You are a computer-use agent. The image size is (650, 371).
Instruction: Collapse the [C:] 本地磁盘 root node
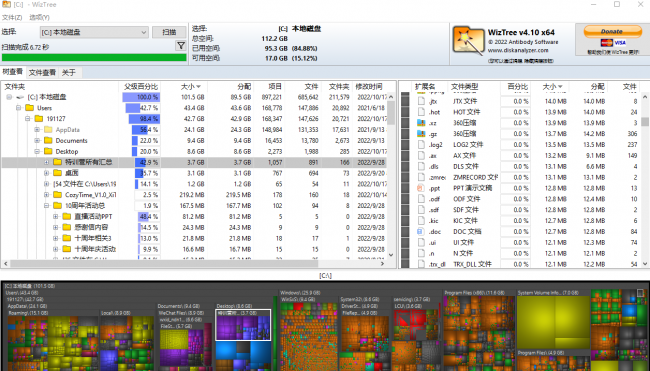pyautogui.click(x=9, y=97)
